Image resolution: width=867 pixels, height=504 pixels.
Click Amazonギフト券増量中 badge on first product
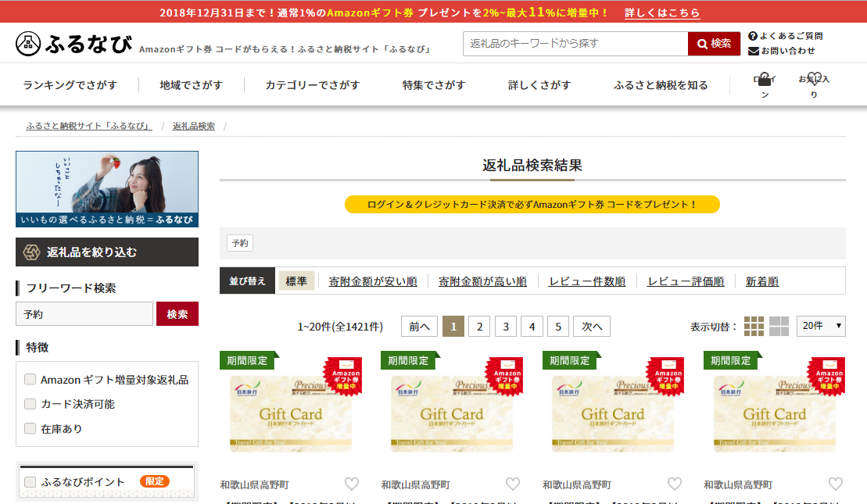(345, 377)
